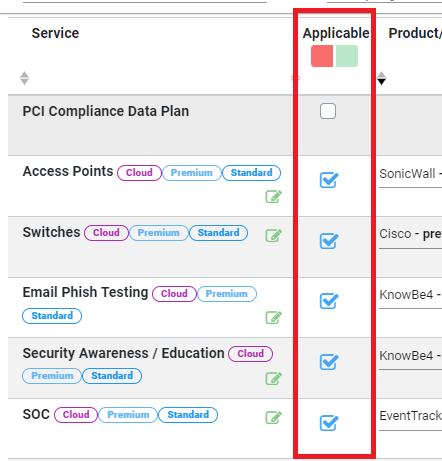Edit the Email Phish Testing service
442x461 pixels.
(274, 317)
